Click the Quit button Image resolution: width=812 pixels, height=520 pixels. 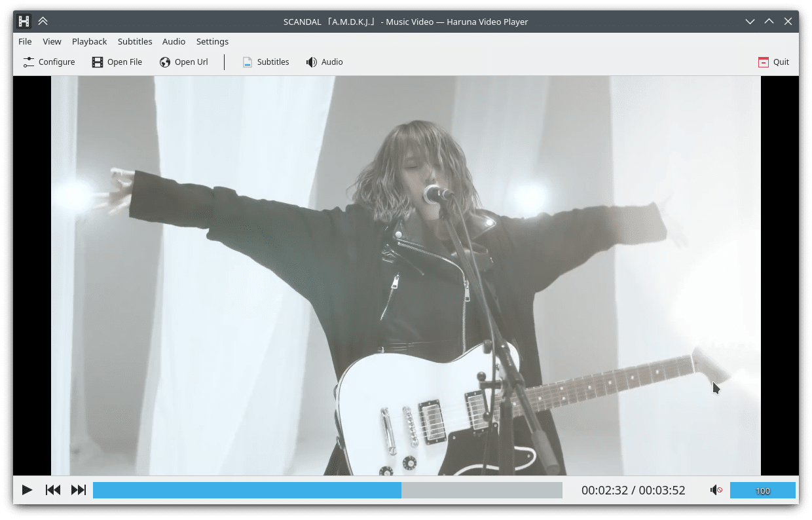click(x=773, y=62)
